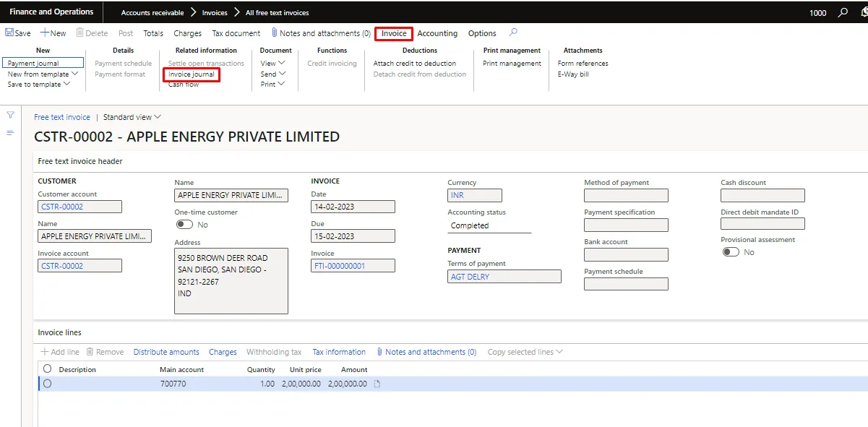This screenshot has height=427, width=868.
Task: Open Tax information button
Action: pos(339,352)
